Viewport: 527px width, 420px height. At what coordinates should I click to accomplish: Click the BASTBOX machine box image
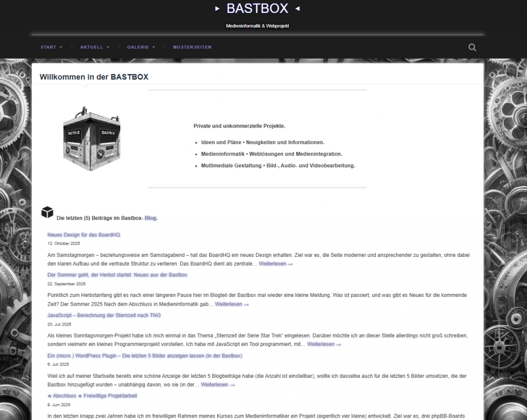tap(84, 139)
